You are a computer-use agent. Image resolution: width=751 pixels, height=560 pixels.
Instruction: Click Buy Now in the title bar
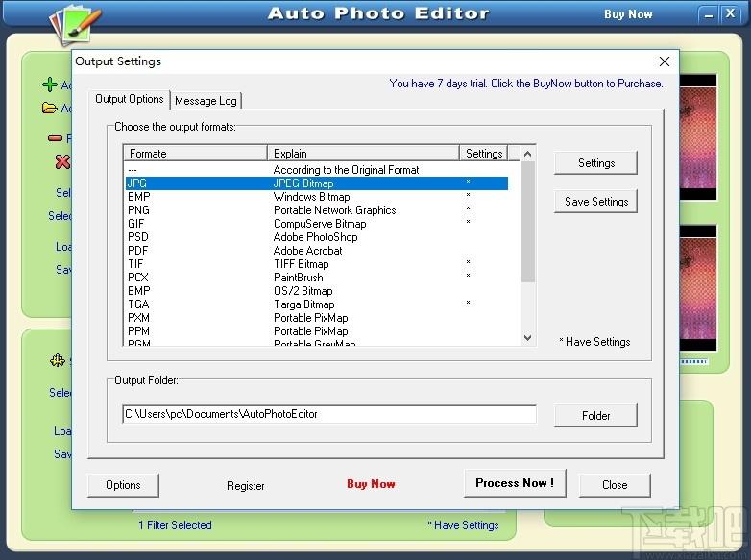click(628, 14)
